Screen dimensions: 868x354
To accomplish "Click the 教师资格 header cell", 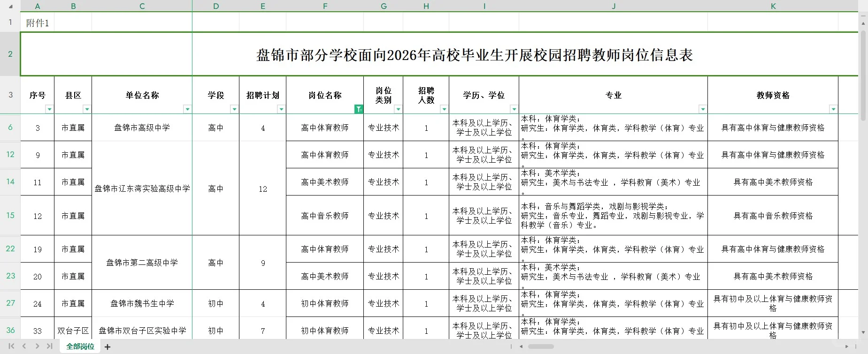I will pyautogui.click(x=773, y=95).
